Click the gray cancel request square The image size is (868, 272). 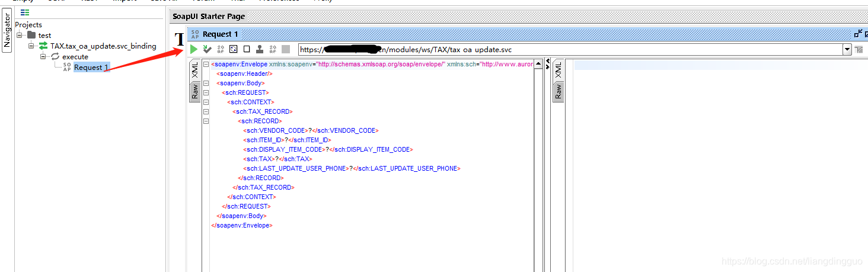coord(286,49)
